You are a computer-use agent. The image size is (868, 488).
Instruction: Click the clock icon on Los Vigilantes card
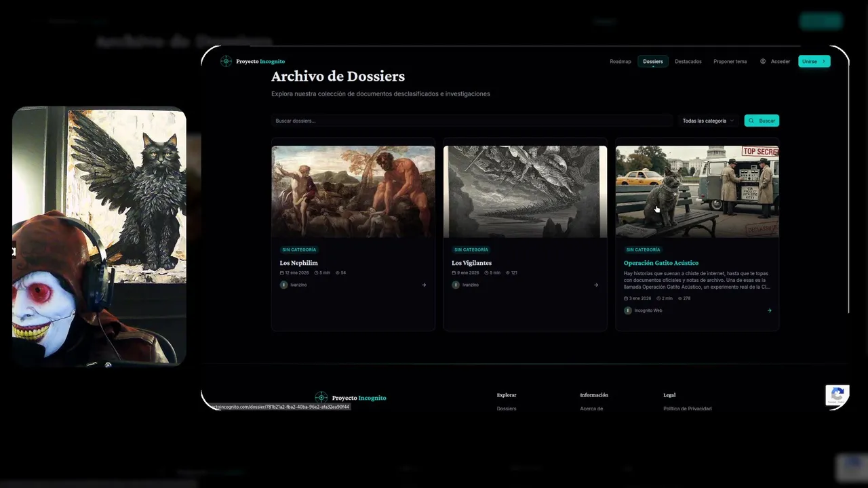tap(487, 272)
